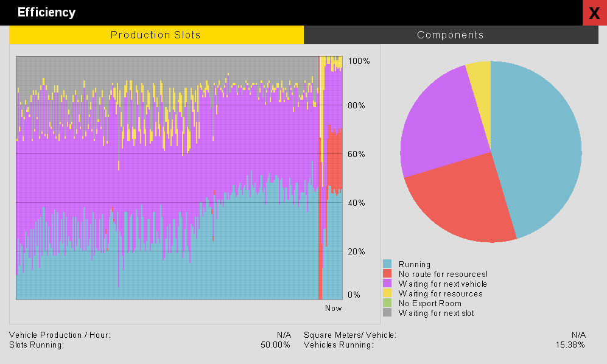This screenshot has width=607, height=364.
Task: Close the Efficiency window with red X
Action: click(595, 13)
